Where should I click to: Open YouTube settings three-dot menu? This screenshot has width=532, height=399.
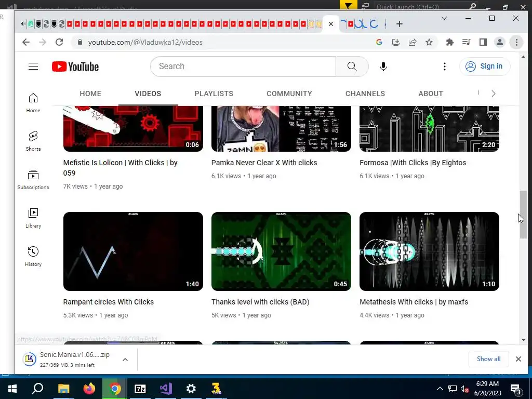coord(445,66)
